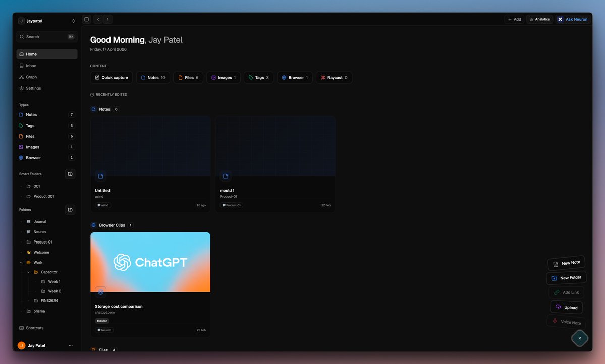Select the #neuron tag

pyautogui.click(x=102, y=321)
